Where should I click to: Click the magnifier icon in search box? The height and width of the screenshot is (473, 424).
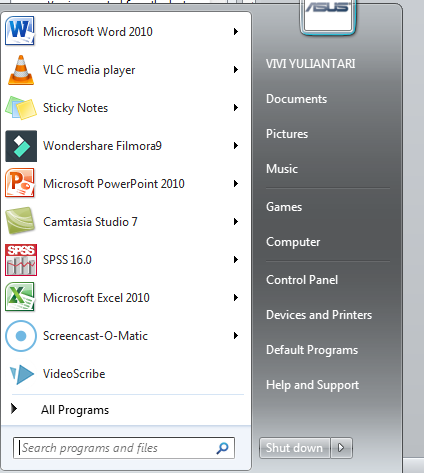(x=222, y=448)
